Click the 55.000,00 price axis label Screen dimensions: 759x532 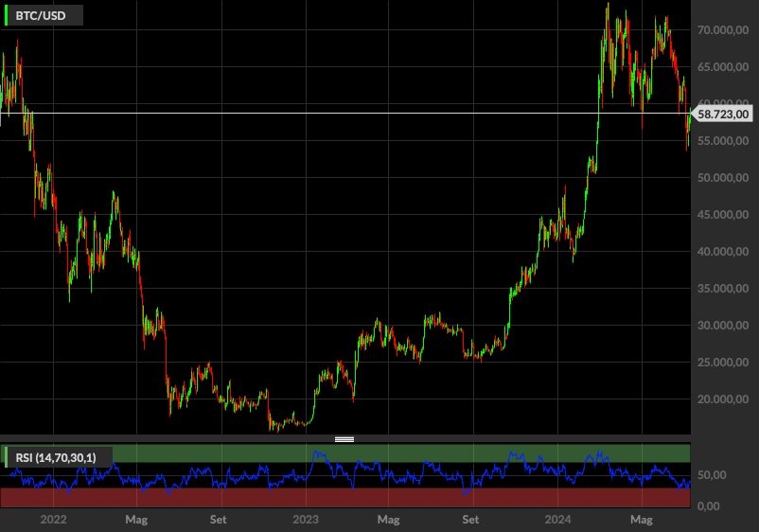(723, 141)
